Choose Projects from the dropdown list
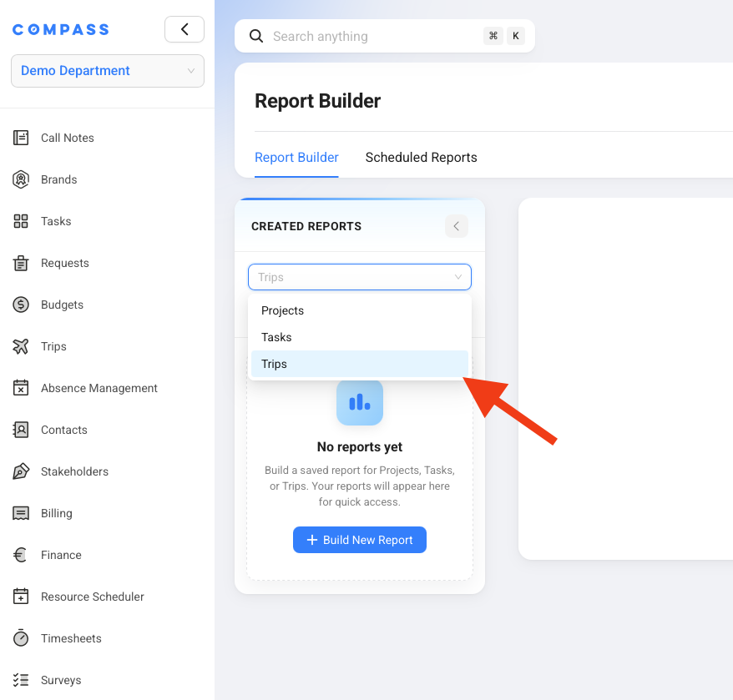 pos(360,310)
